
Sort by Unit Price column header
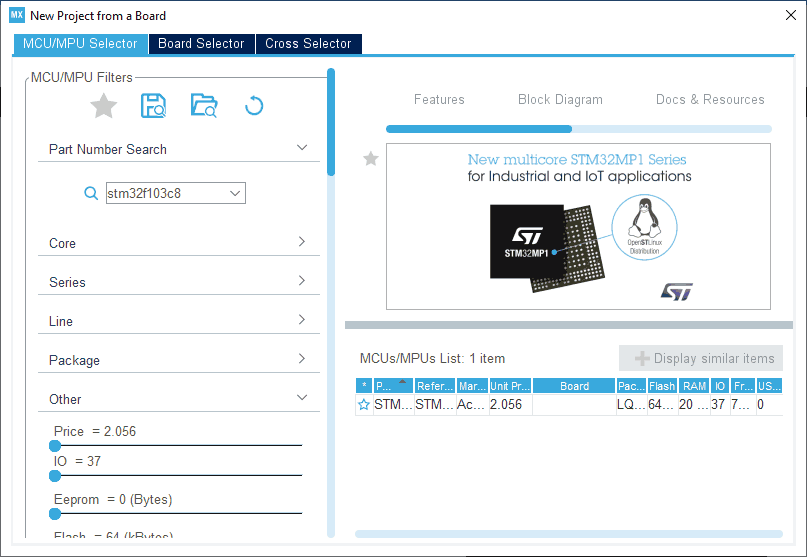tap(510, 386)
